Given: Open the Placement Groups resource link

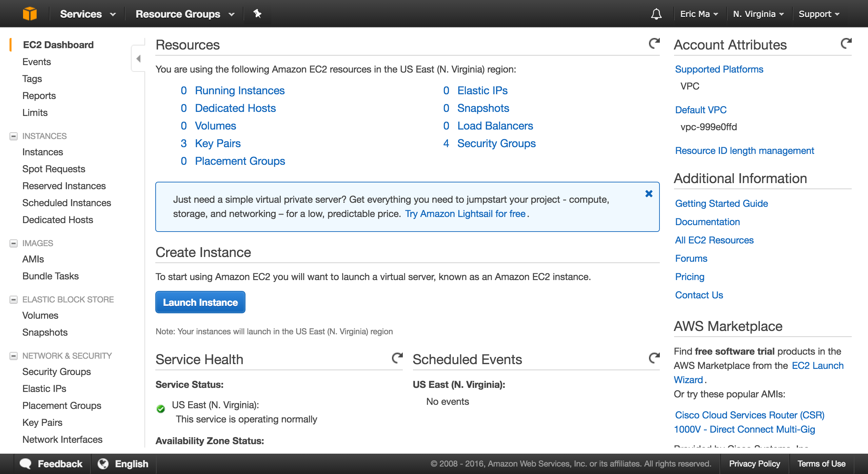Looking at the screenshot, I should [240, 161].
